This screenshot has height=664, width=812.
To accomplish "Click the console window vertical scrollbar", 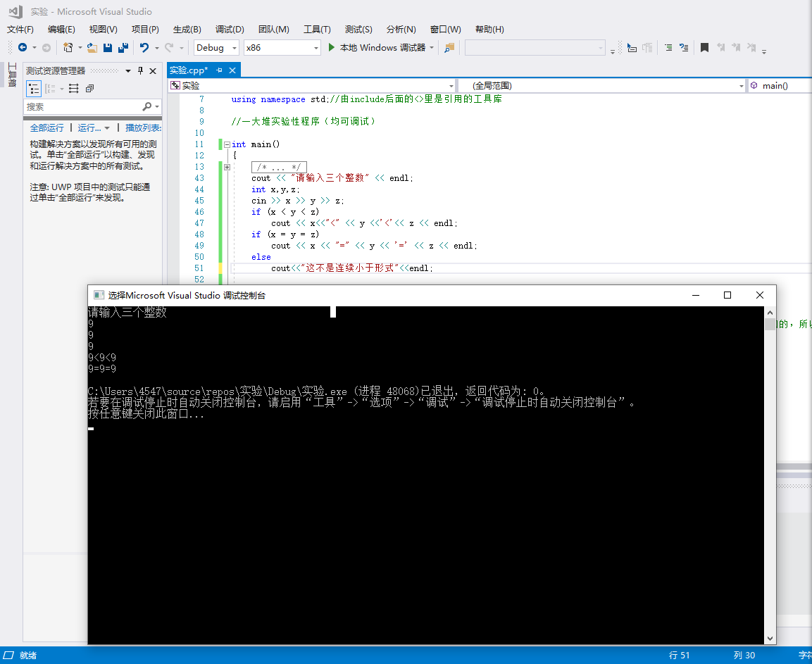I will tap(770, 472).
